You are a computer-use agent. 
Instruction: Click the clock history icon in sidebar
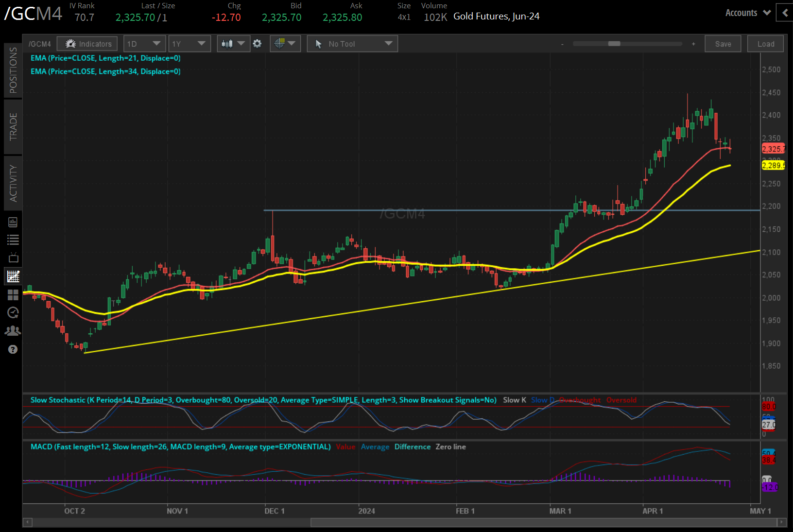click(13, 312)
